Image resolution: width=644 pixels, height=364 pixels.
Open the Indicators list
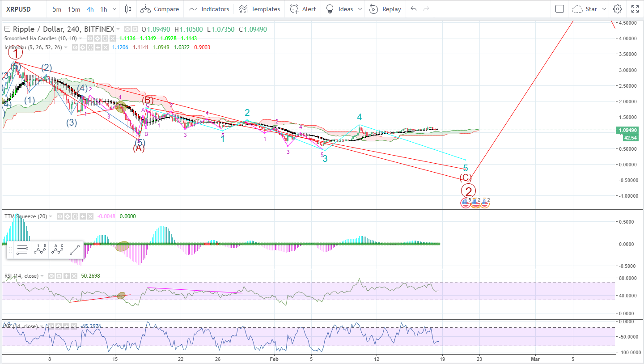pos(208,9)
